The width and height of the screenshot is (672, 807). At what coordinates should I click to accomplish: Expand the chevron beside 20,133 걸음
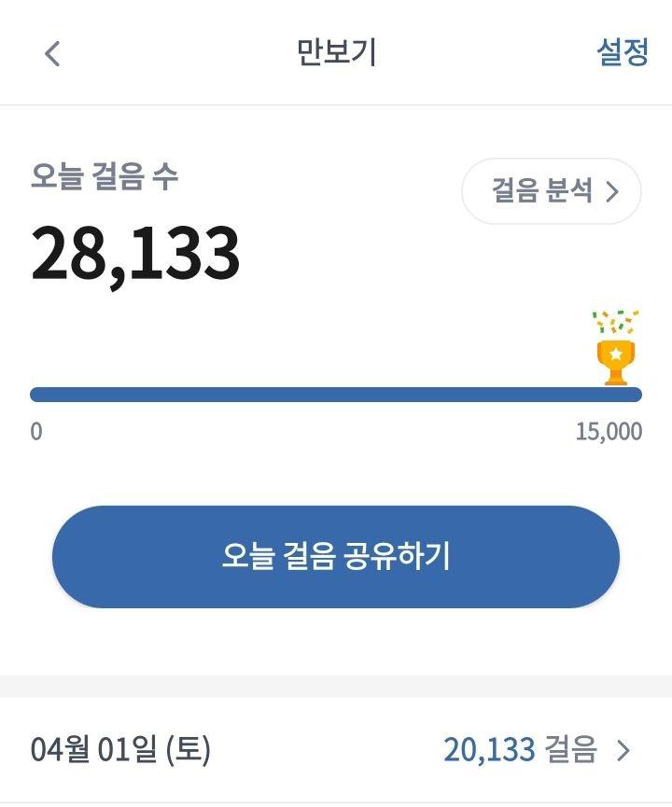(623, 750)
